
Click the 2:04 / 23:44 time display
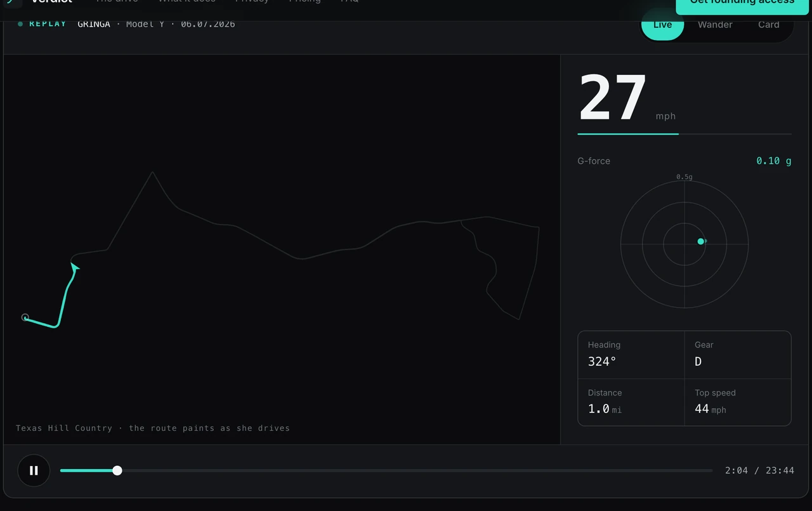coord(759,470)
